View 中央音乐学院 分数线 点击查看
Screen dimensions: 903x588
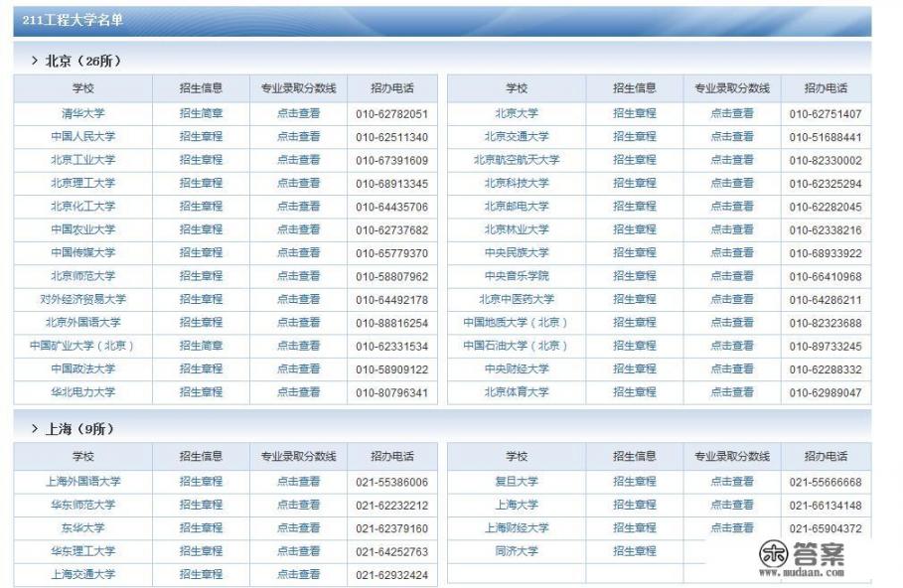732,275
